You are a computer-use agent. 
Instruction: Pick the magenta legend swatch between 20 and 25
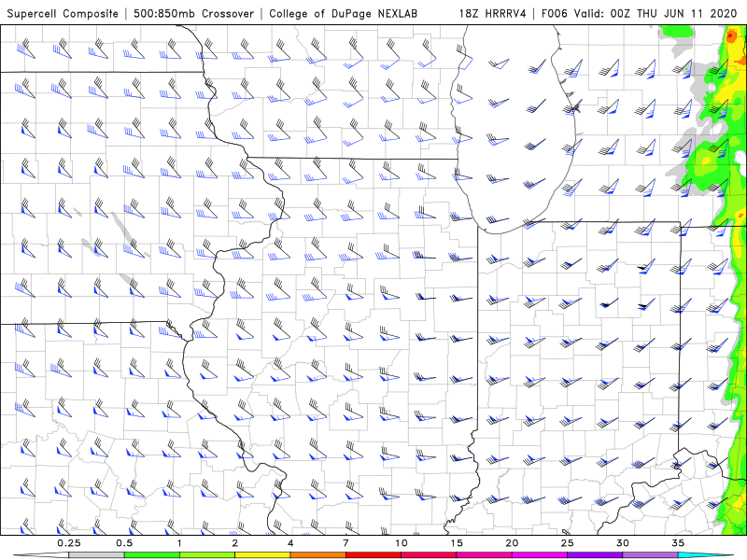click(x=540, y=555)
